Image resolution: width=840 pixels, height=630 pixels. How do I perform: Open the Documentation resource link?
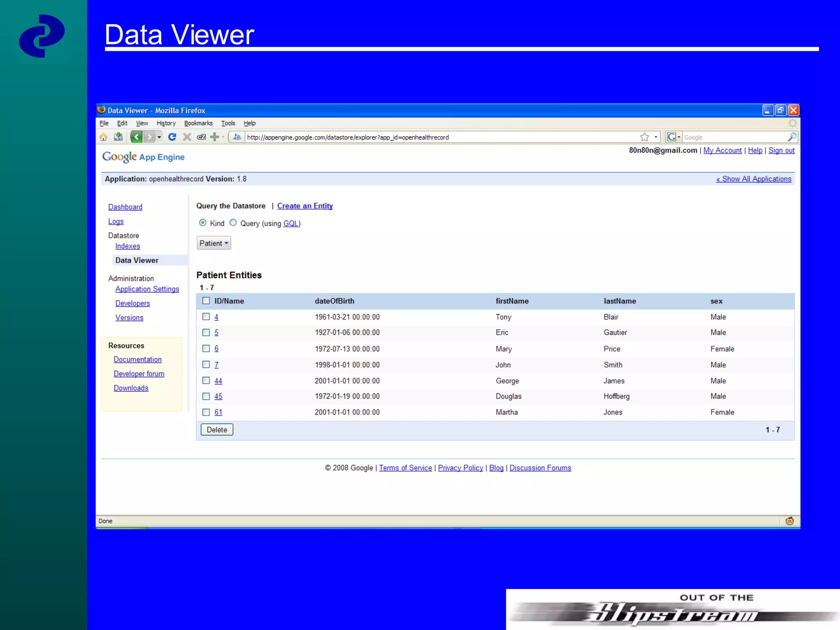click(x=137, y=359)
